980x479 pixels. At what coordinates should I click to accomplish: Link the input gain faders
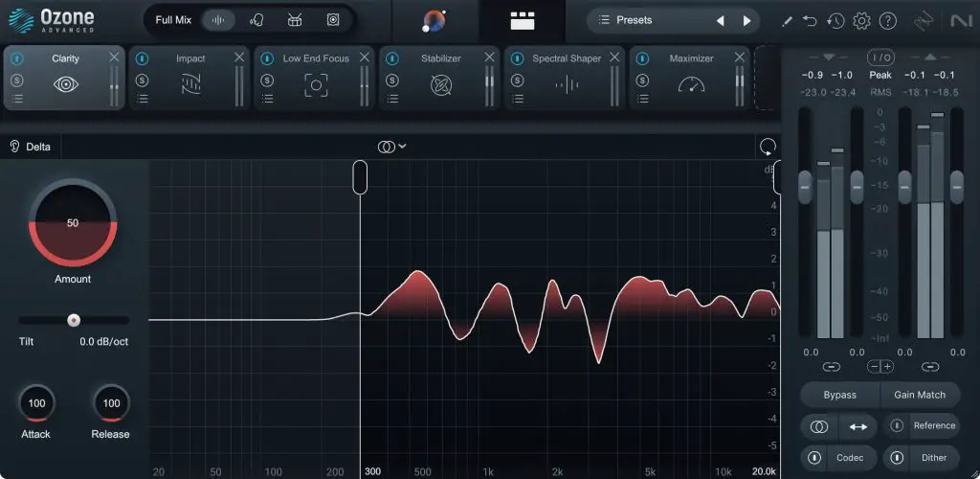(x=832, y=367)
